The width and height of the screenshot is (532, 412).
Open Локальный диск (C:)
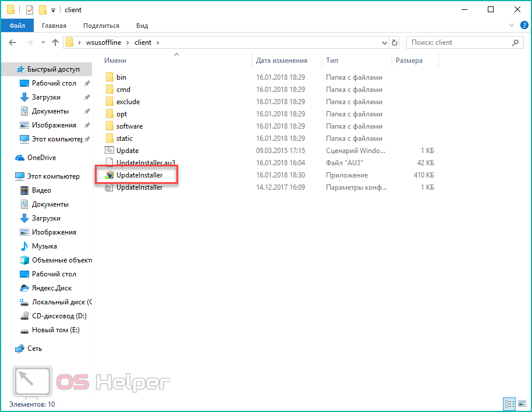tap(62, 302)
